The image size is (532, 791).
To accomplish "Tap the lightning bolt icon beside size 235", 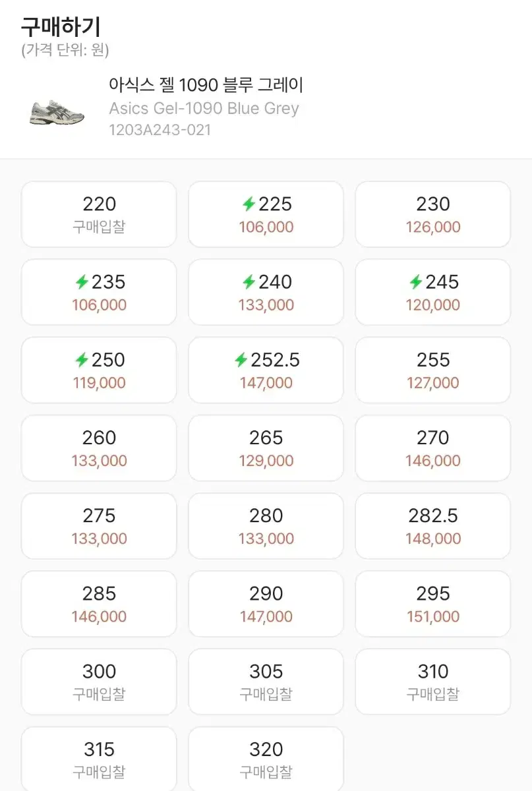I will [82, 282].
